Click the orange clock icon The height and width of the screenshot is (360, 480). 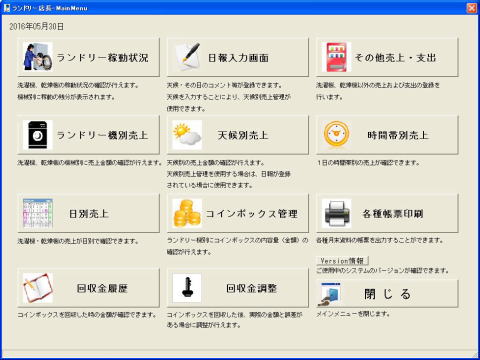[x=337, y=134]
